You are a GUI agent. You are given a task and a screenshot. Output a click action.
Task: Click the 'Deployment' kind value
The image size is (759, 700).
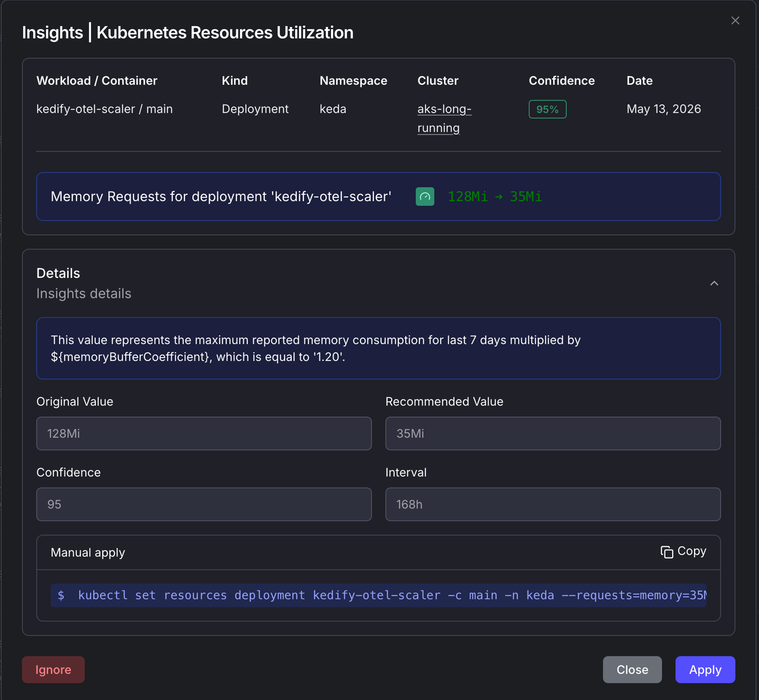point(255,109)
